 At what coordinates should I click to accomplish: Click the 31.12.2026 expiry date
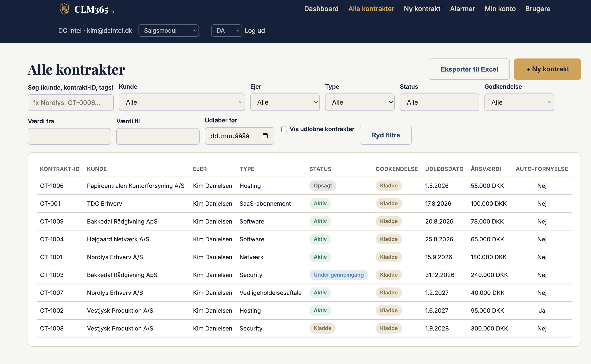(x=440, y=275)
